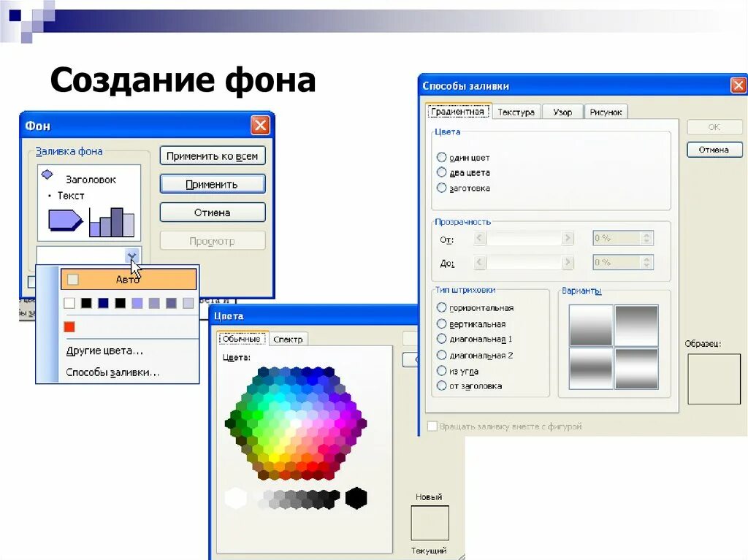Open the Текстура tab
Screen dimensions: 748x560
[x=516, y=112]
